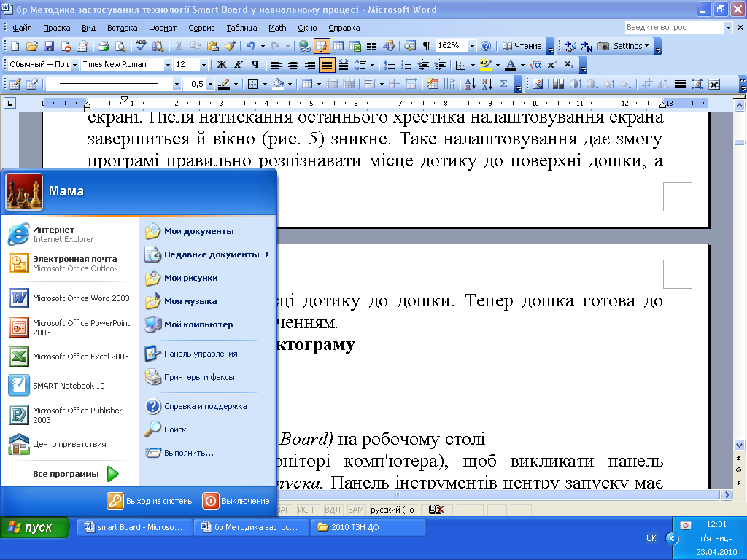
Task: Open the Файл menu
Action: tap(22, 28)
